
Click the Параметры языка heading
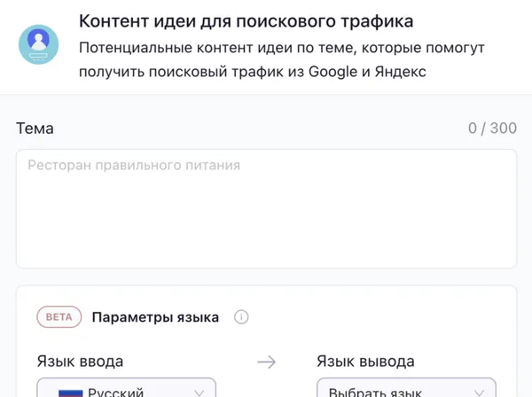155,317
